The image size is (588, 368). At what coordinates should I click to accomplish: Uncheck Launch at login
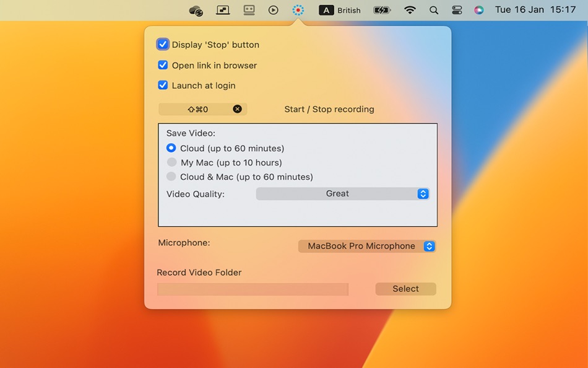163,85
